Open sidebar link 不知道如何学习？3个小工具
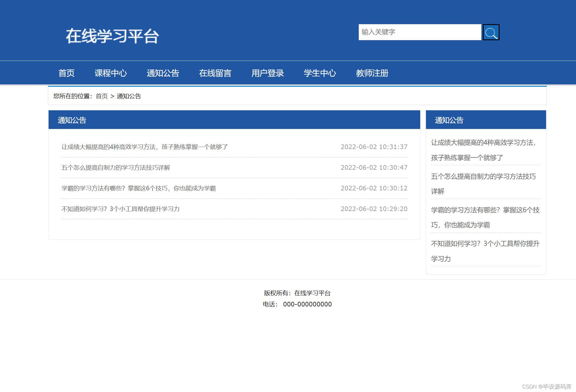The image size is (576, 392). [485, 251]
